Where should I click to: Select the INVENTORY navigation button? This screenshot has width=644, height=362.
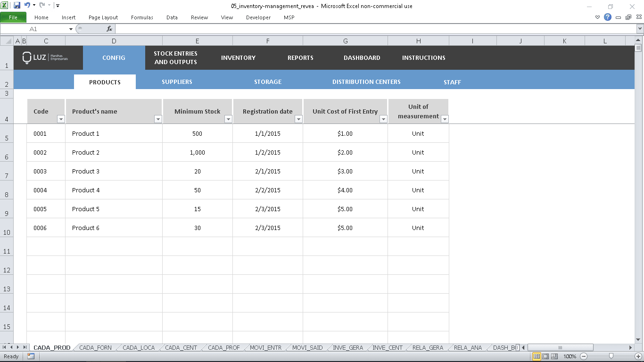click(x=238, y=58)
